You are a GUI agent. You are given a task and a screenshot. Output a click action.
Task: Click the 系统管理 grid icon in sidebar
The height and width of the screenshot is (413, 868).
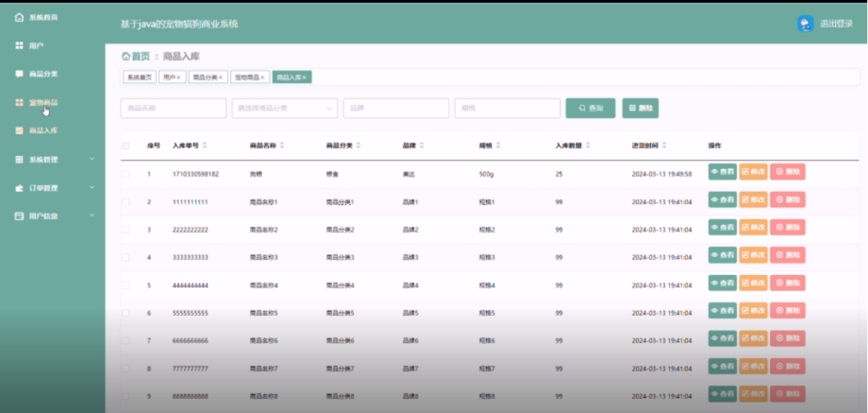(19, 159)
